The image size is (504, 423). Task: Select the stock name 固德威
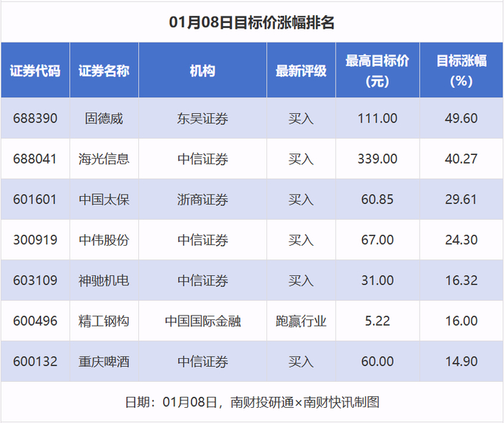(x=104, y=118)
